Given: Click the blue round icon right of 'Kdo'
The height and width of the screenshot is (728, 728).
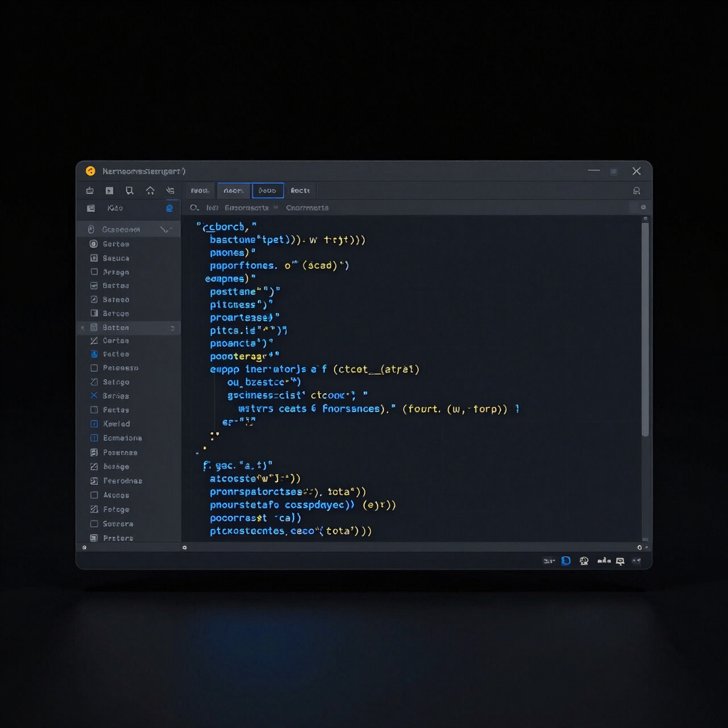Looking at the screenshot, I should [169, 208].
